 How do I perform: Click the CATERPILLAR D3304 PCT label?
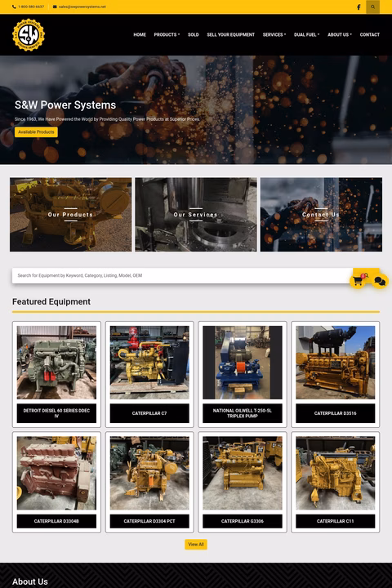pyautogui.click(x=149, y=521)
